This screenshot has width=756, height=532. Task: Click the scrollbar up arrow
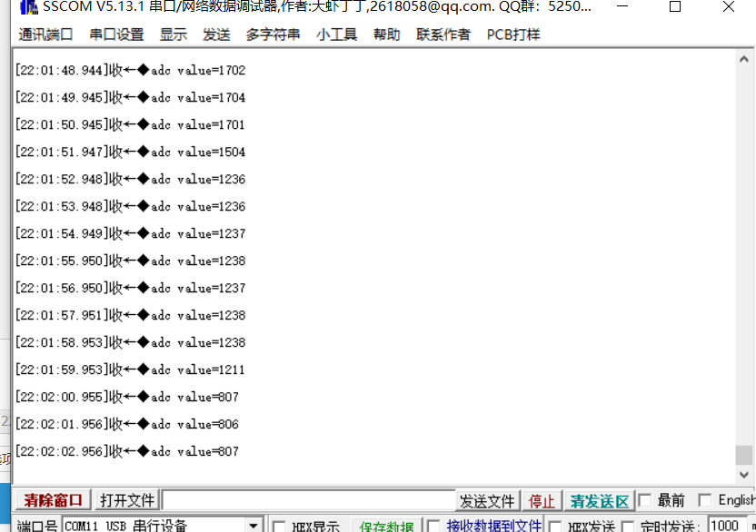tap(744, 62)
